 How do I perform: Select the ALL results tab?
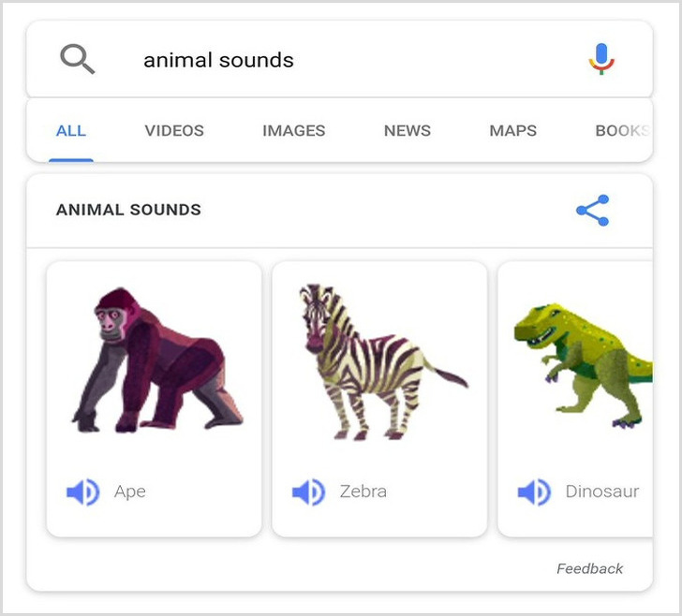point(71,131)
